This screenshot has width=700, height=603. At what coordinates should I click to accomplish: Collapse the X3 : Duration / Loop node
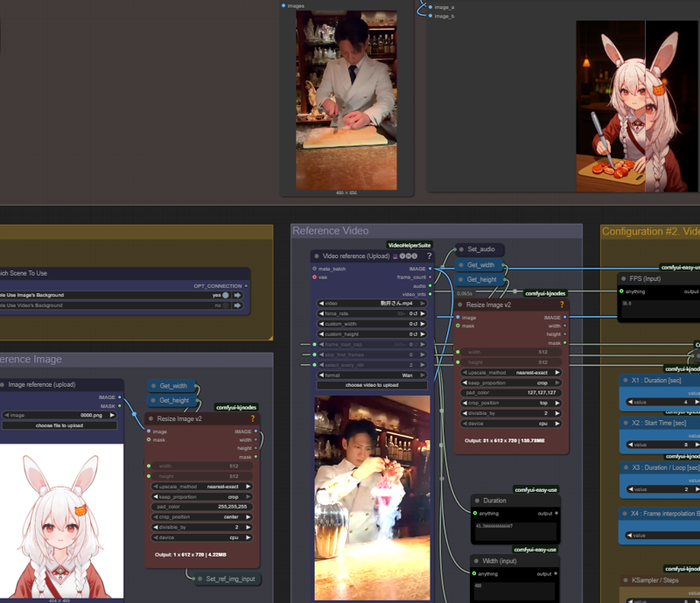click(626, 467)
